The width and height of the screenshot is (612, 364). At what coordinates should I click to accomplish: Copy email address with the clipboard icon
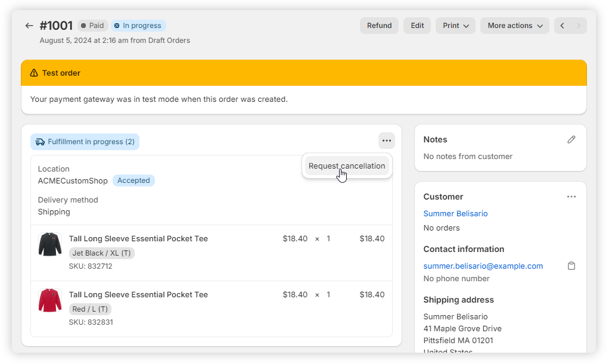click(x=571, y=266)
